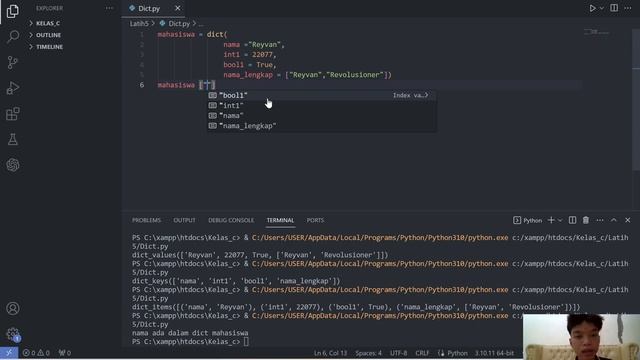
Task: Click Ln 6, Col 13 status item
Action: point(330,353)
